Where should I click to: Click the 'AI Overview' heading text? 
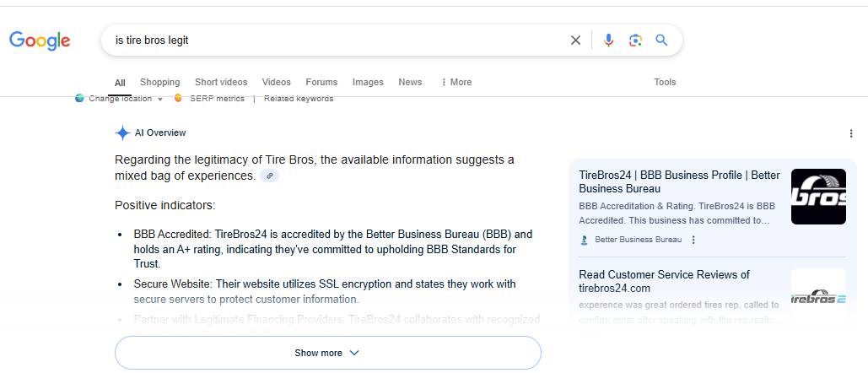click(160, 132)
